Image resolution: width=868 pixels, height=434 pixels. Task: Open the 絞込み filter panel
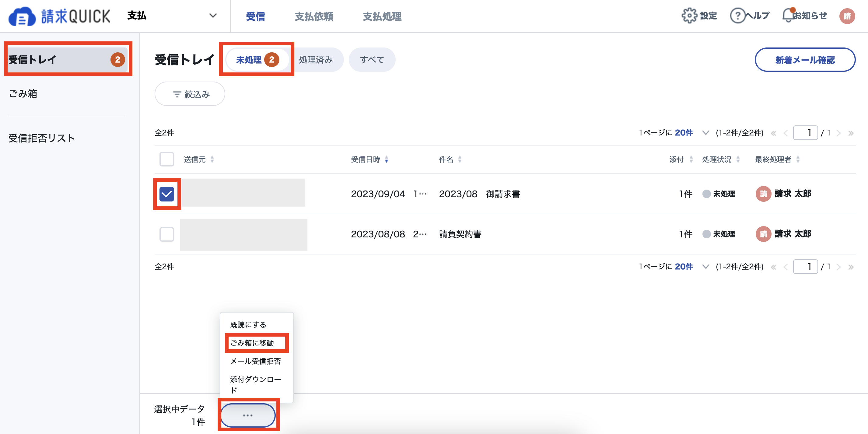pyautogui.click(x=190, y=94)
